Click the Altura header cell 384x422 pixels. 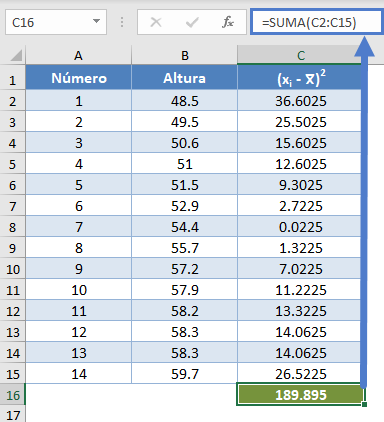tap(185, 78)
